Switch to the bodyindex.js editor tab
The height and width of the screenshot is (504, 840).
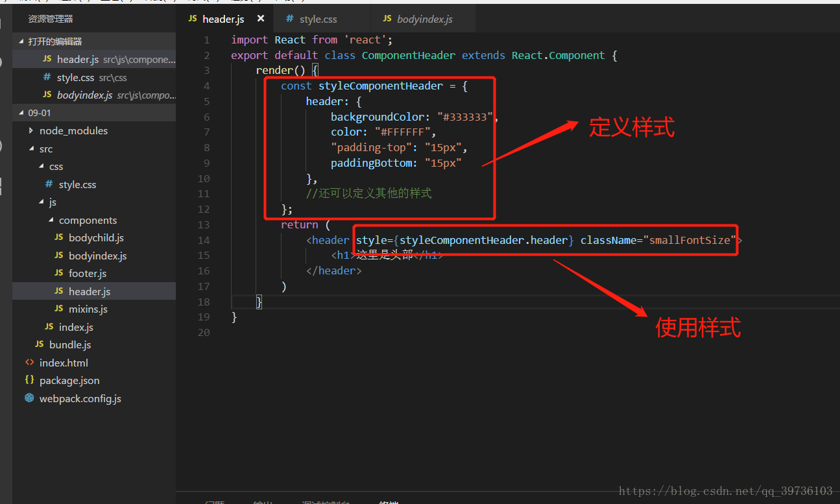(423, 19)
